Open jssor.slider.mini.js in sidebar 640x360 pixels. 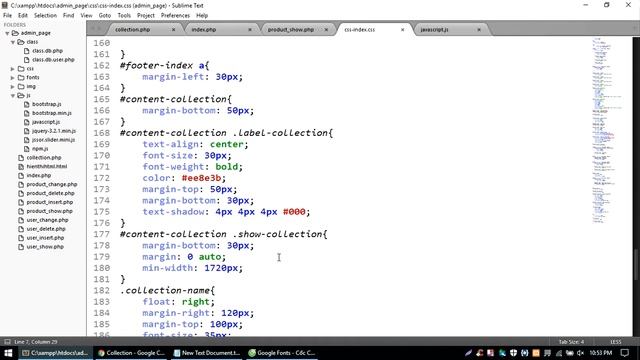pyautogui.click(x=53, y=140)
